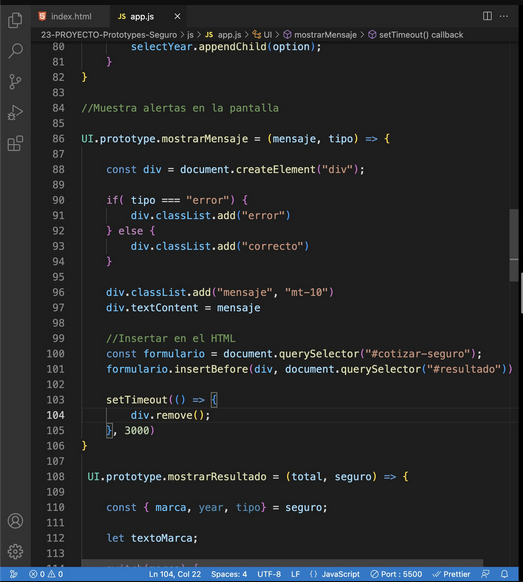Click the remote window status icon

point(13,574)
